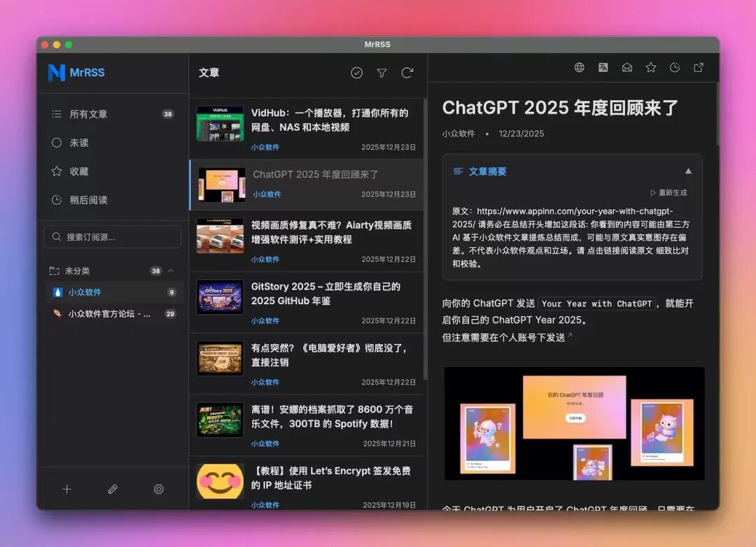The height and width of the screenshot is (547, 756).
Task: Click the 29 unread badge
Action: pos(170,314)
